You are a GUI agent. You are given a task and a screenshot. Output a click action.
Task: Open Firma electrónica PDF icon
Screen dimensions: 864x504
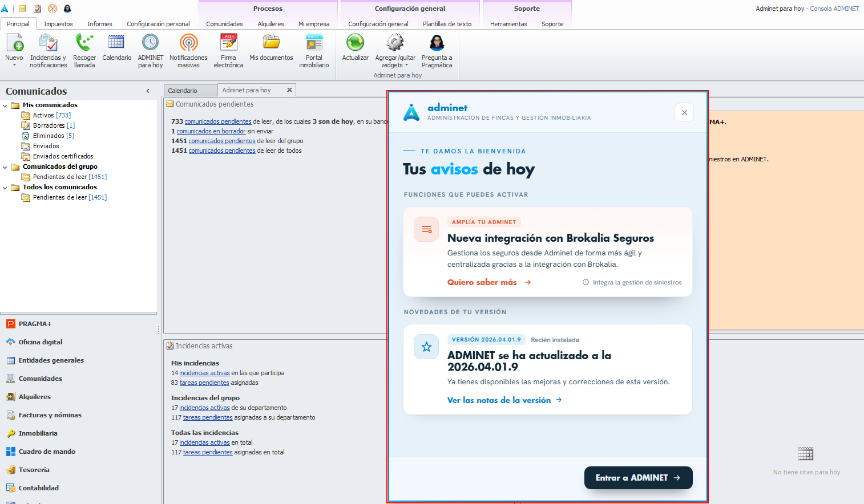tap(228, 43)
